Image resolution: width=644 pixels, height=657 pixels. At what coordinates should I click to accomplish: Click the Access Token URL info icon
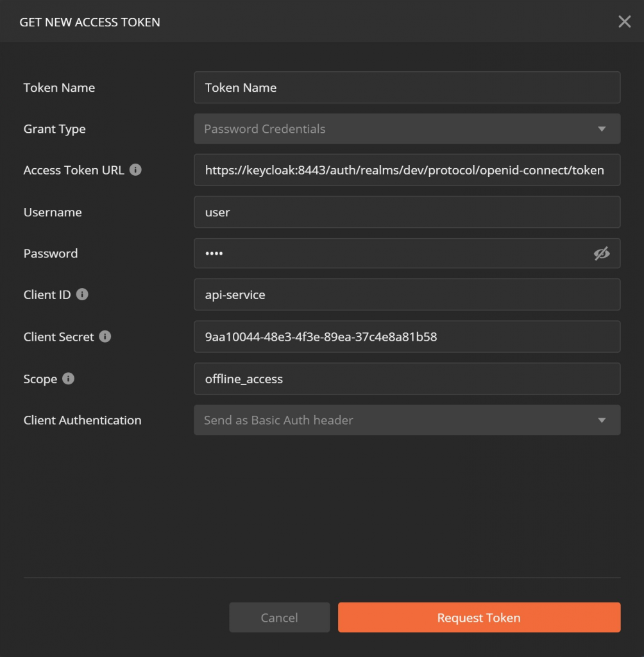tap(135, 169)
